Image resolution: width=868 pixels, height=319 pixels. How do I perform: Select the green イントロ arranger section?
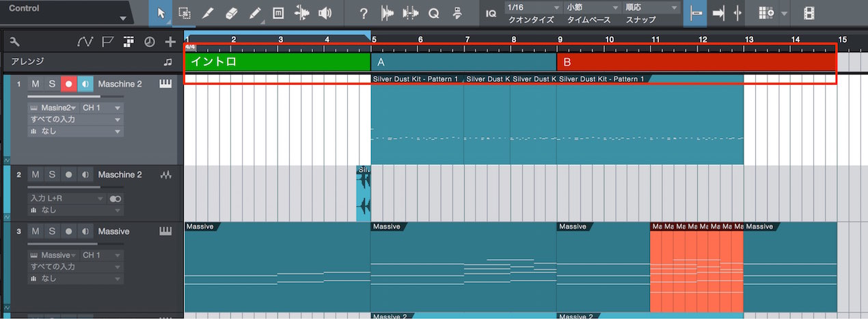point(277,61)
